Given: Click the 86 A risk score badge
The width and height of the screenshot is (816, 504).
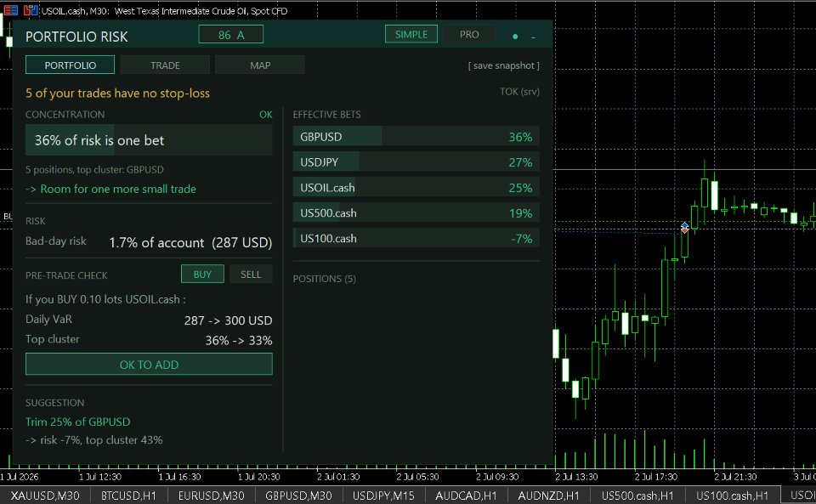Looking at the screenshot, I should coord(230,35).
